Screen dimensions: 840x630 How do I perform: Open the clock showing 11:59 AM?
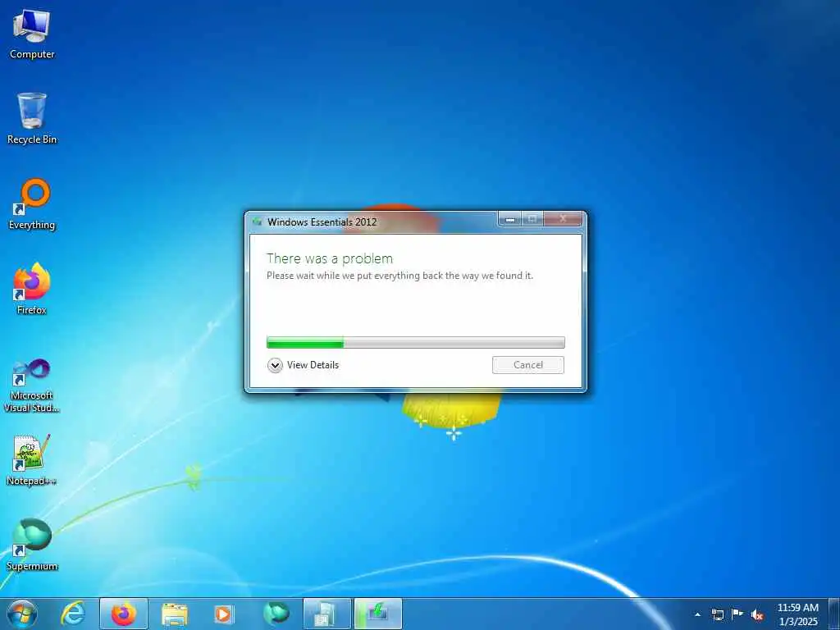(x=797, y=614)
